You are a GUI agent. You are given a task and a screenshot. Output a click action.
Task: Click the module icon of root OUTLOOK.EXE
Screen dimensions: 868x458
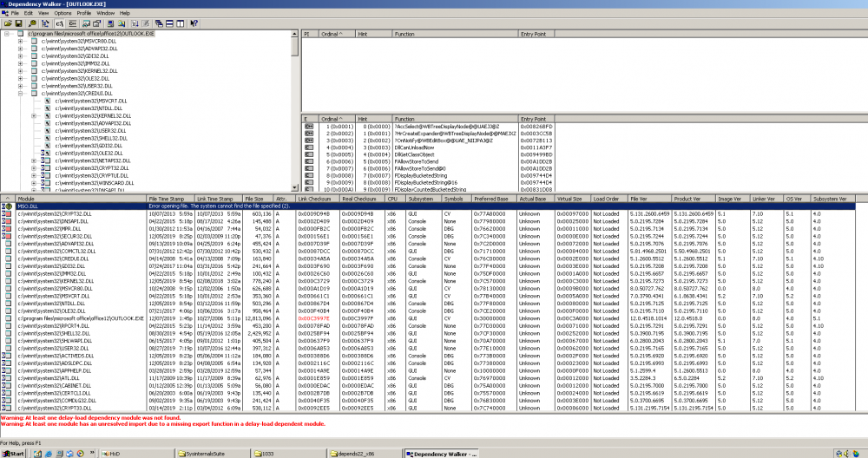click(21, 34)
